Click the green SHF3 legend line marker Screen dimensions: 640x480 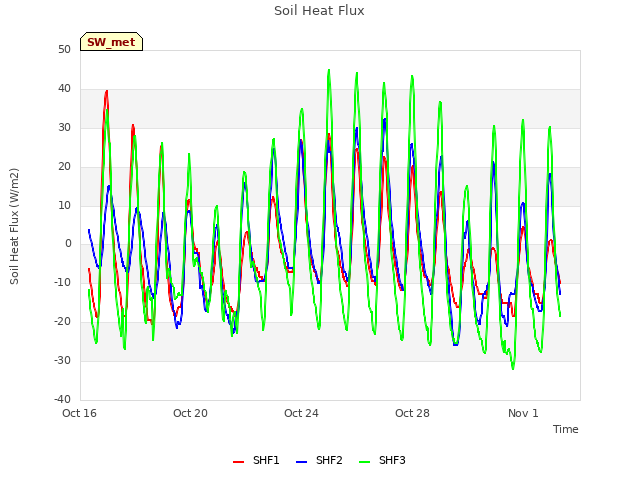[x=364, y=462]
